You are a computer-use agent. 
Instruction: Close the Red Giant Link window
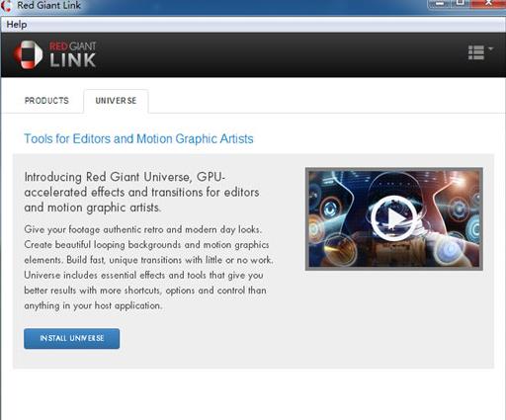click(488, 4)
